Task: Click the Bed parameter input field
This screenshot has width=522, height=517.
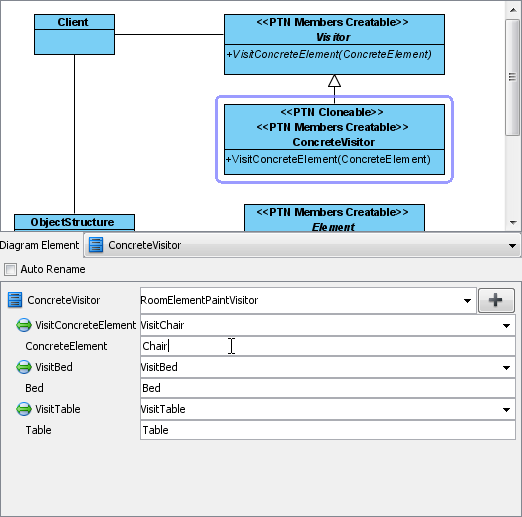Action: [x=328, y=388]
